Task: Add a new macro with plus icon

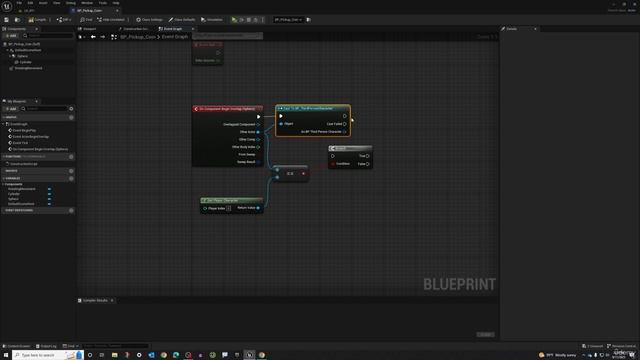Action: pos(71,171)
